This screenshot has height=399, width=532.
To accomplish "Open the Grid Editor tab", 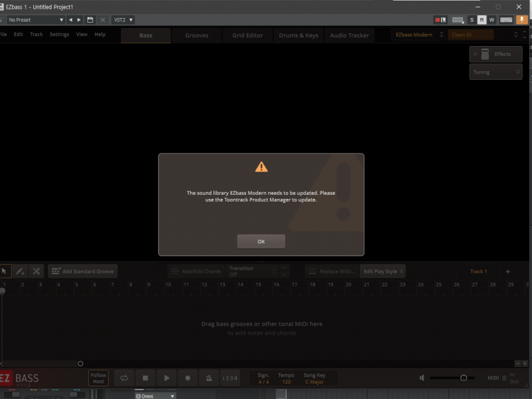I will coord(247,35).
